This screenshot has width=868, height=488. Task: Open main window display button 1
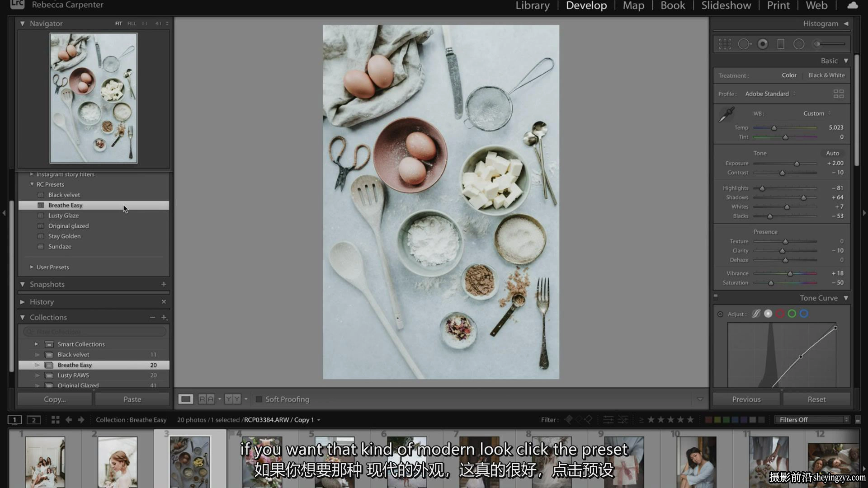14,420
